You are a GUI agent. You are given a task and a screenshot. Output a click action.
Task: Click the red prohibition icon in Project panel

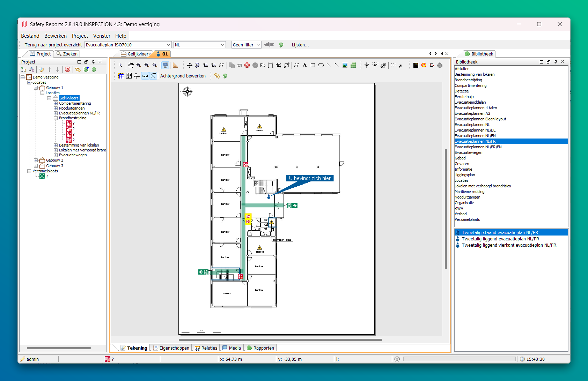pos(68,69)
